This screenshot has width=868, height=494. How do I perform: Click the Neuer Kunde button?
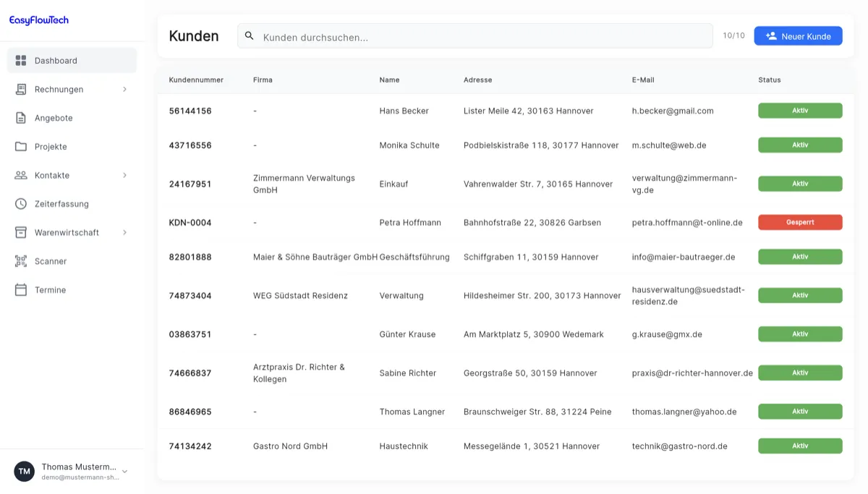tap(798, 35)
